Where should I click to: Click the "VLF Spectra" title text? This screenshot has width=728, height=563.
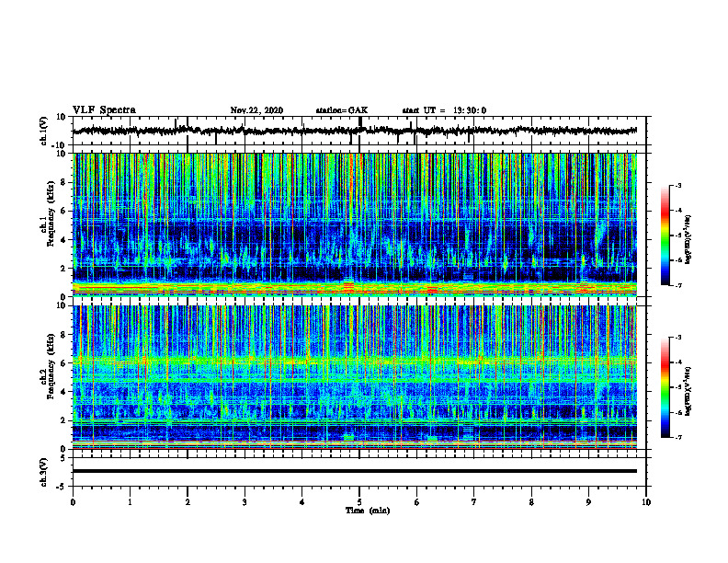(x=104, y=110)
